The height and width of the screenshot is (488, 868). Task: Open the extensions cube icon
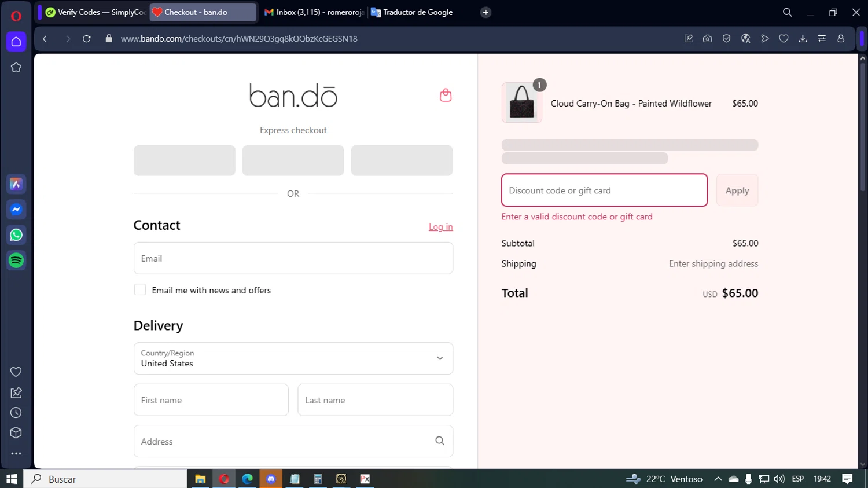(16, 433)
